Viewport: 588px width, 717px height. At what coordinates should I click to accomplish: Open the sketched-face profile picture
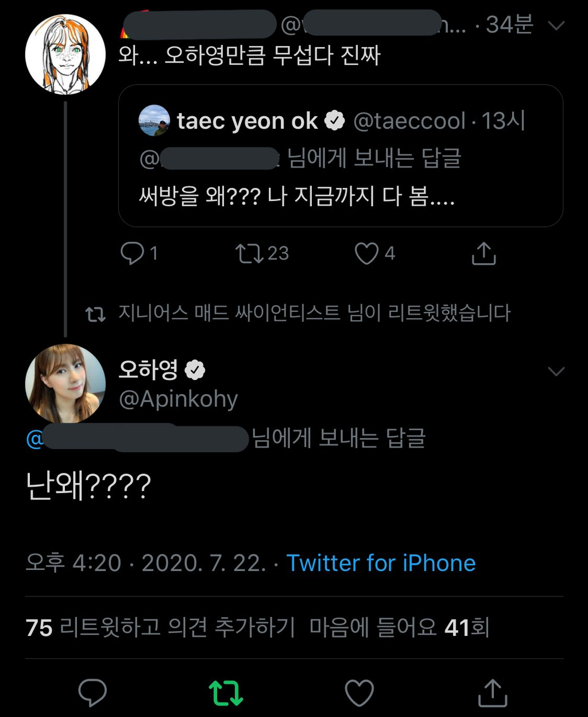point(65,54)
